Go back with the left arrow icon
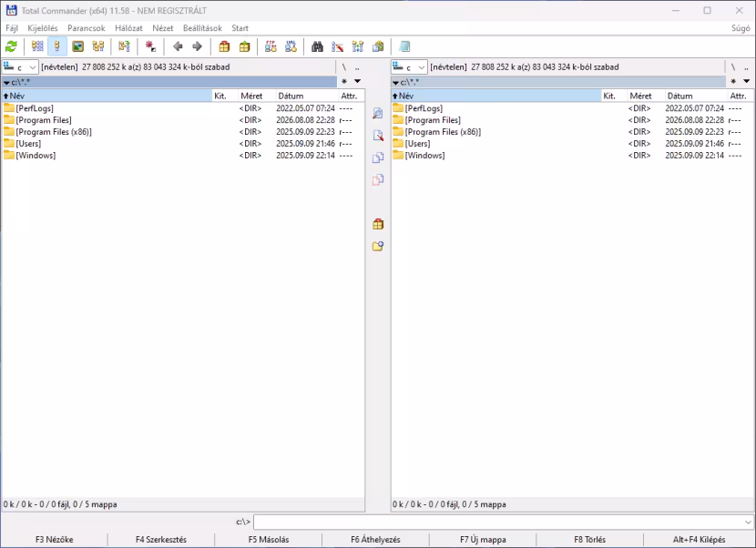756x548 pixels. coord(178,46)
